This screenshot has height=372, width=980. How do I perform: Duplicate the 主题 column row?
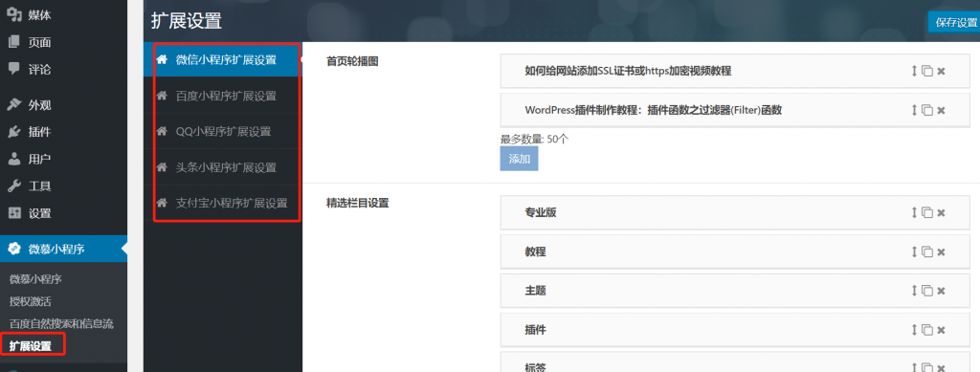927,291
